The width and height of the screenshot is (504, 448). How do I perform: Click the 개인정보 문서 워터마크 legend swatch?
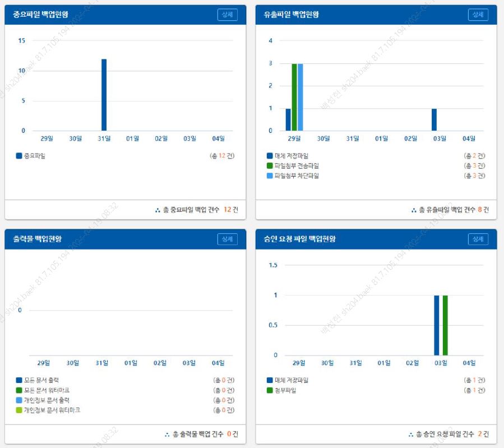pyautogui.click(x=19, y=410)
